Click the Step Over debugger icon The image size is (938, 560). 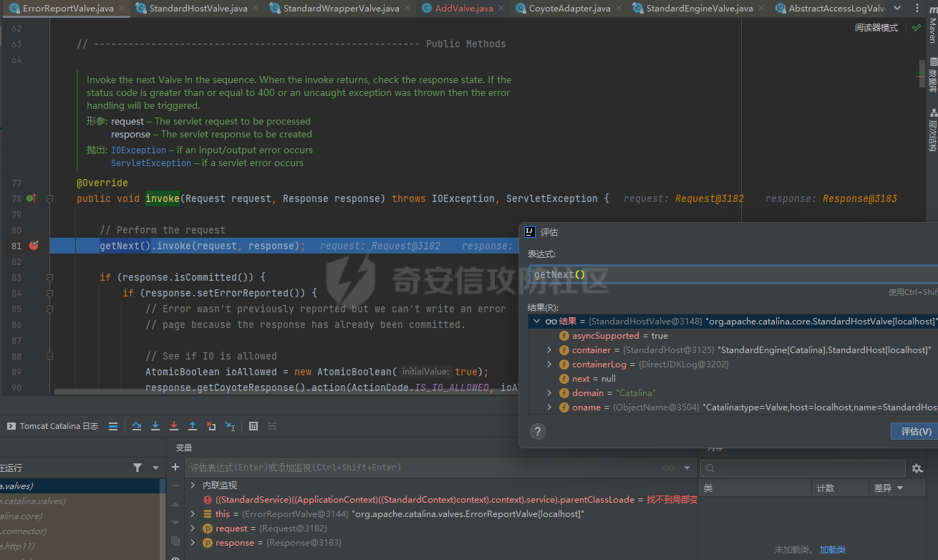(x=137, y=426)
